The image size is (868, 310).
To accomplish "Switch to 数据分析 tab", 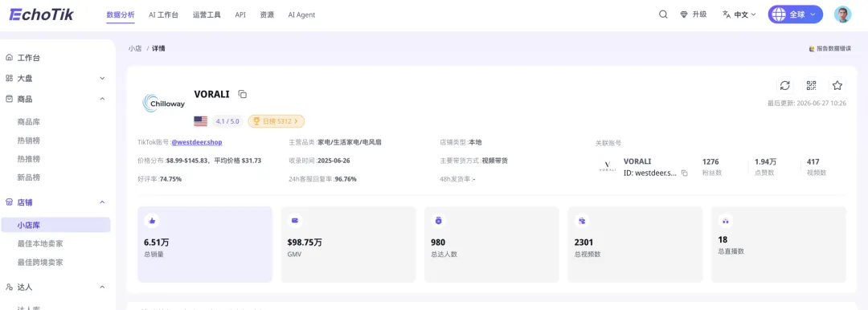I will [x=120, y=15].
